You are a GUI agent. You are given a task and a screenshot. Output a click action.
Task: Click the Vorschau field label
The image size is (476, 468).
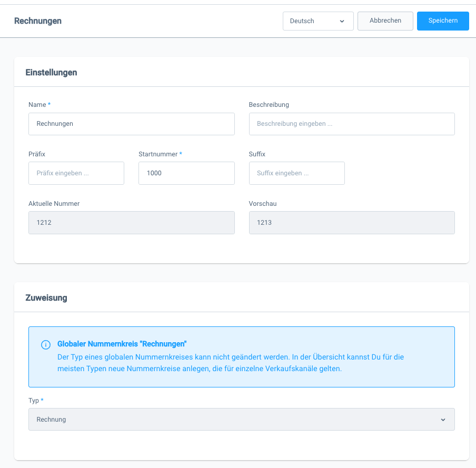[263, 204]
